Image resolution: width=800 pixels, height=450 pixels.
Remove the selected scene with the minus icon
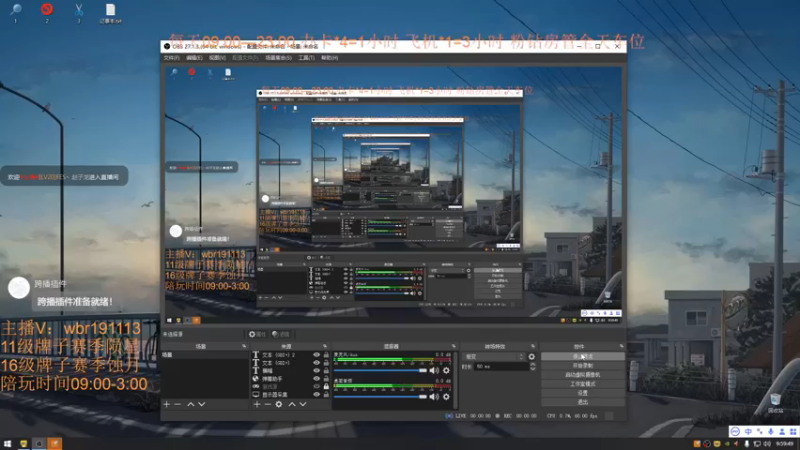[178, 404]
